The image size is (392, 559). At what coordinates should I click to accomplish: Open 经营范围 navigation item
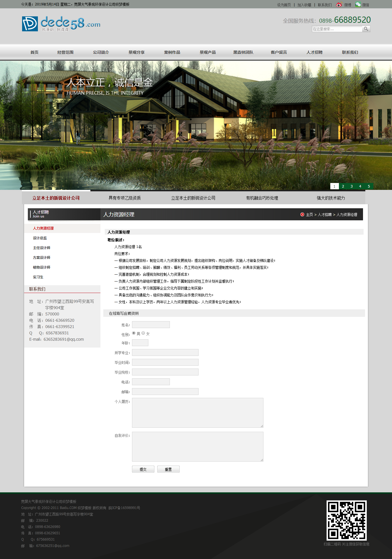click(x=65, y=52)
